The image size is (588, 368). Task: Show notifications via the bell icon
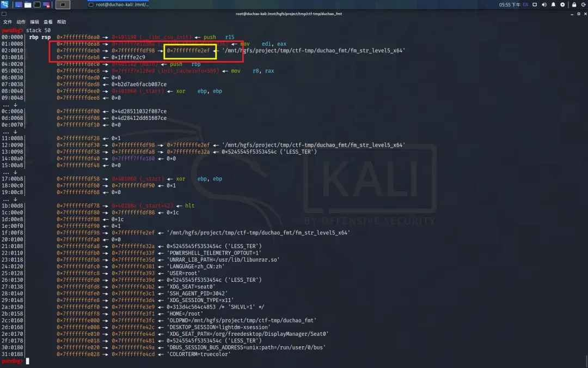tap(554, 4)
